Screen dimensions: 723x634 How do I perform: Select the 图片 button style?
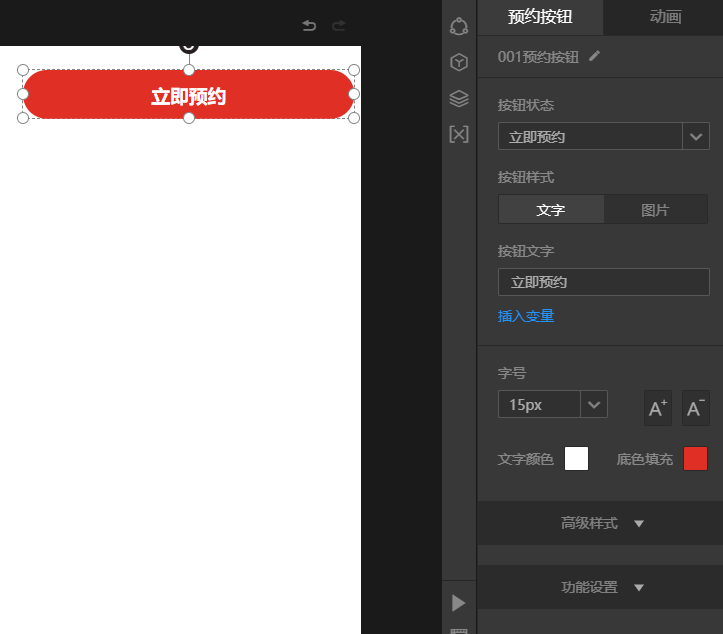tap(655, 210)
